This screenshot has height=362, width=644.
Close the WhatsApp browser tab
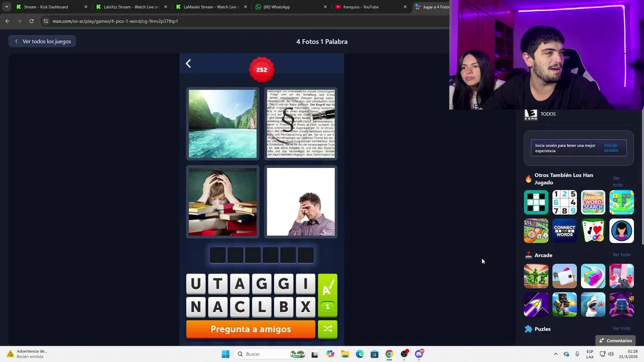[x=325, y=7]
